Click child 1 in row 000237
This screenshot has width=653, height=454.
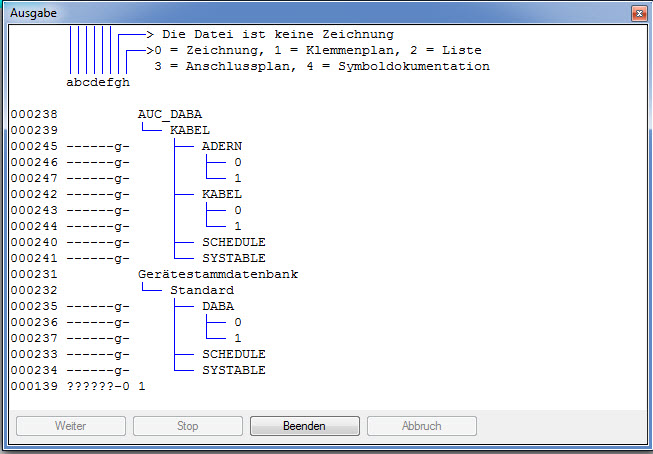click(238, 338)
